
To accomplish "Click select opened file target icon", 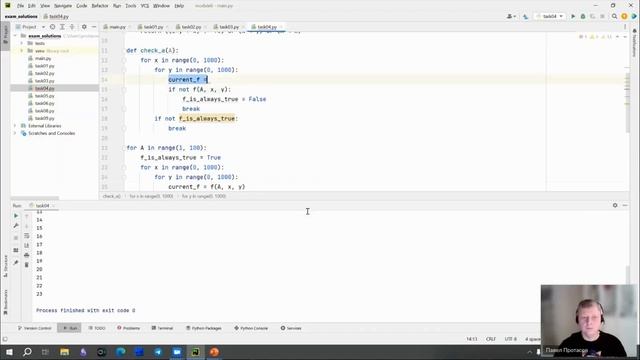I will click(52, 27).
